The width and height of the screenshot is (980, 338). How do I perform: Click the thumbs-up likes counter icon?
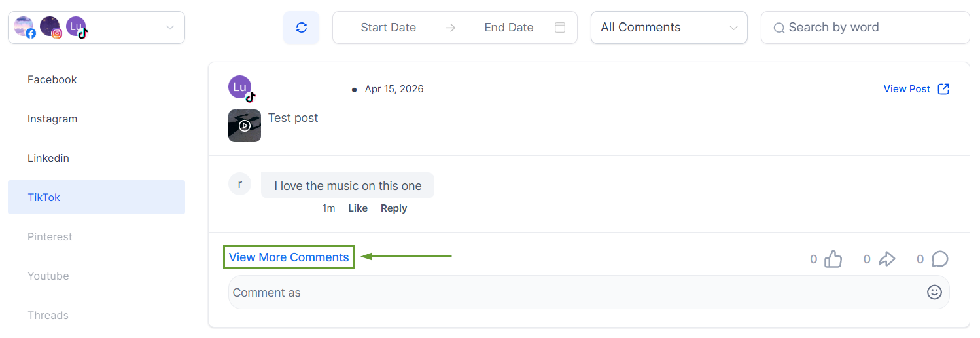point(833,259)
